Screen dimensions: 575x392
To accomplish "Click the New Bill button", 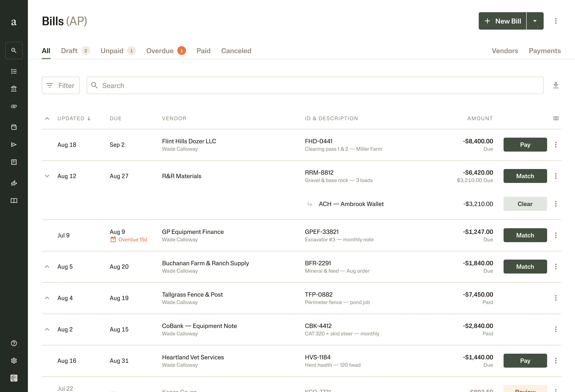I will [502, 21].
